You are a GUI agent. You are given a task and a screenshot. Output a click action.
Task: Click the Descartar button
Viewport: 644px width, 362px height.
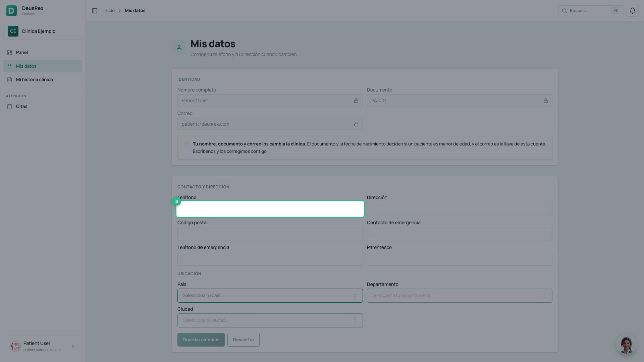click(244, 340)
